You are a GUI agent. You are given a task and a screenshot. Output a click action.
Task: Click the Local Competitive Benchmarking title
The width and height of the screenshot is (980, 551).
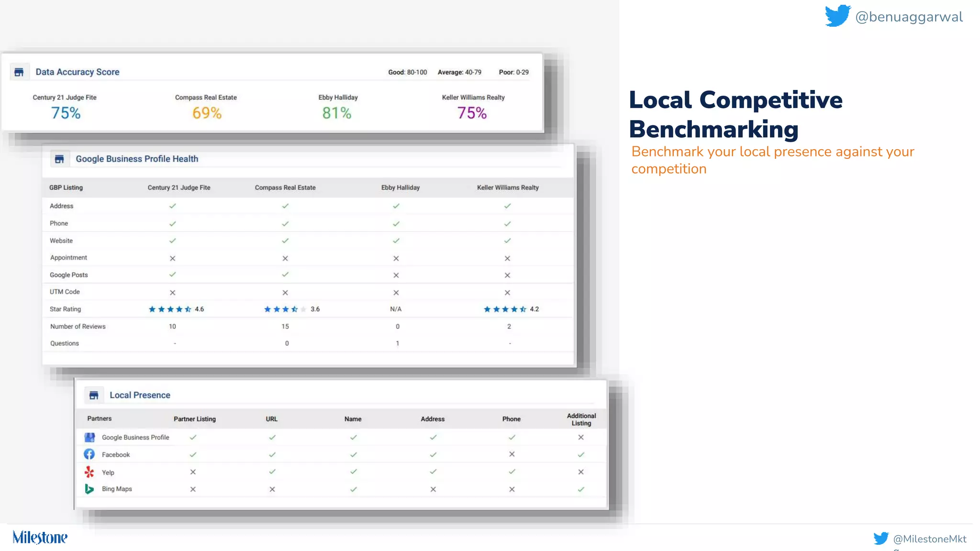pos(735,115)
